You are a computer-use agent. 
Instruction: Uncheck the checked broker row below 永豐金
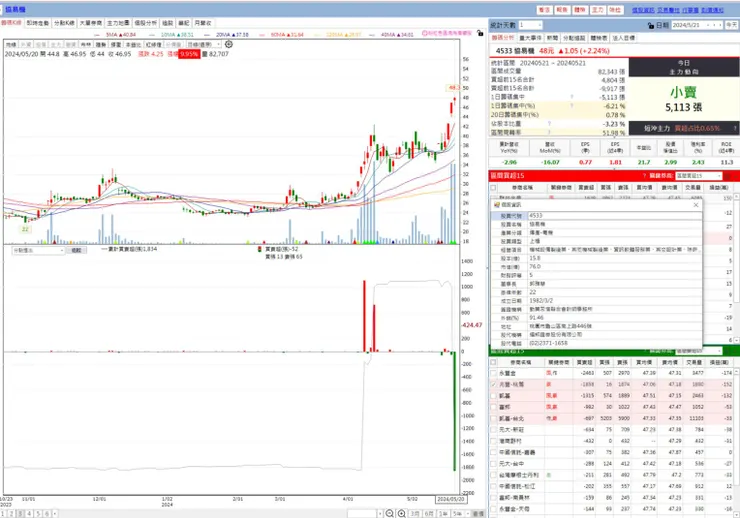(494, 384)
